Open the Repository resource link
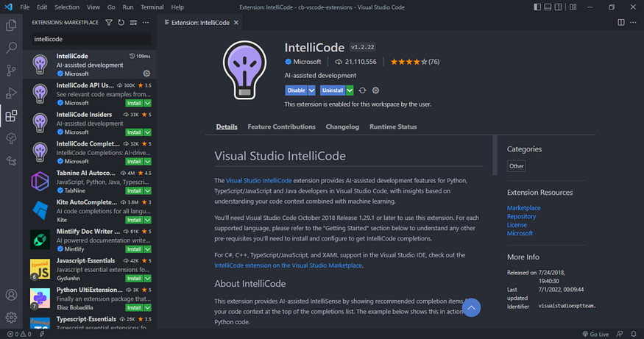This screenshot has height=339, width=644. coord(521,217)
